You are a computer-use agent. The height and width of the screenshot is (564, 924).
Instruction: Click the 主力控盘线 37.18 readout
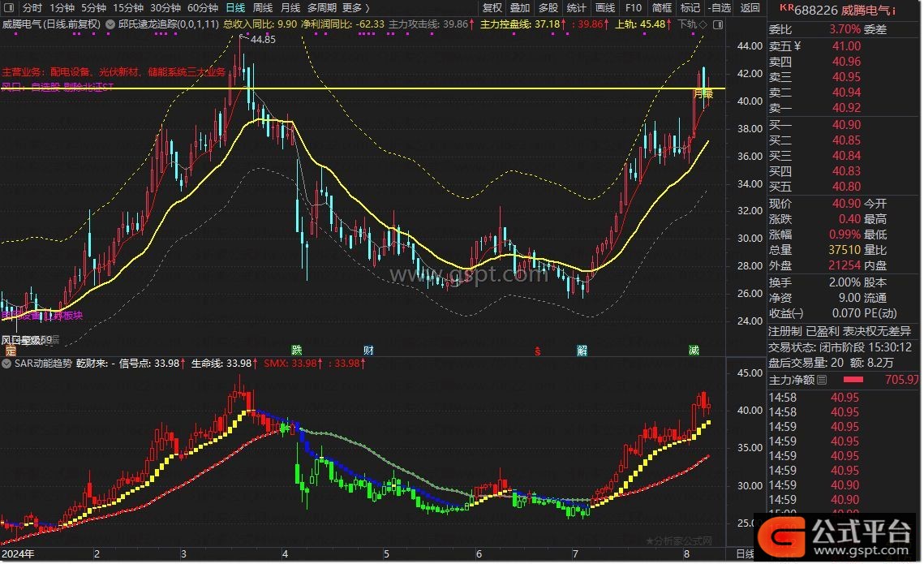523,25
